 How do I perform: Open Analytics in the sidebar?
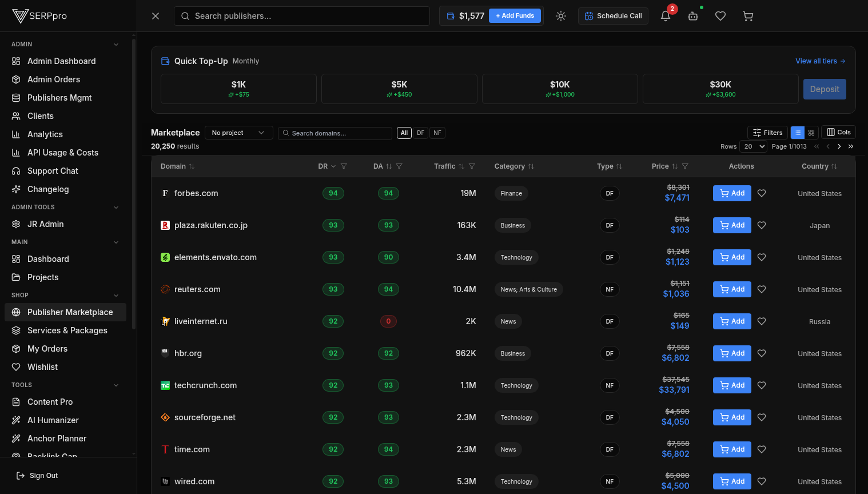coord(45,134)
